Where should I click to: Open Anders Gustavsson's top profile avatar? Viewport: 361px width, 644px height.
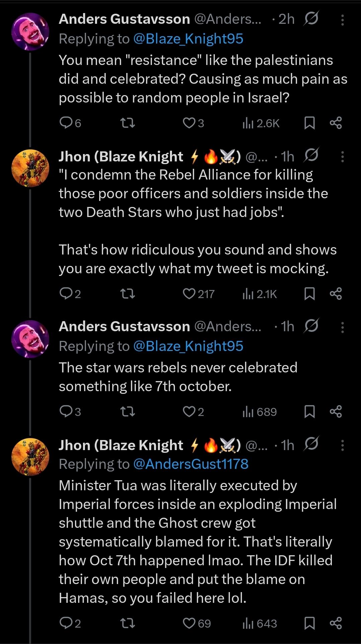(30, 32)
